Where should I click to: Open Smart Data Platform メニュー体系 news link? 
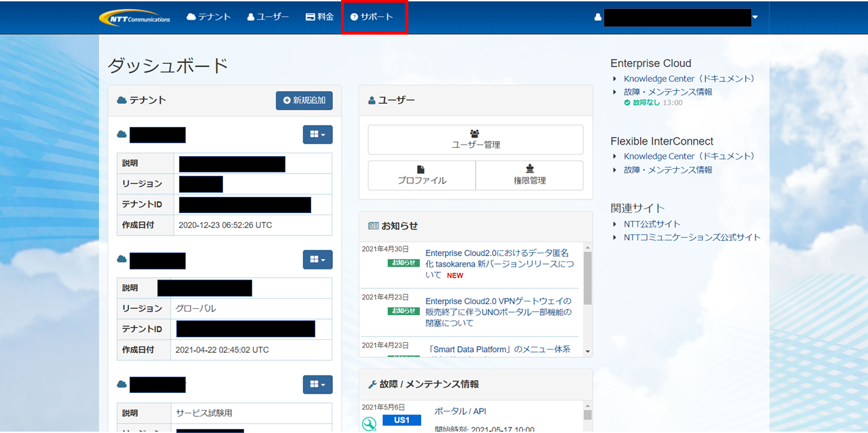[498, 350]
